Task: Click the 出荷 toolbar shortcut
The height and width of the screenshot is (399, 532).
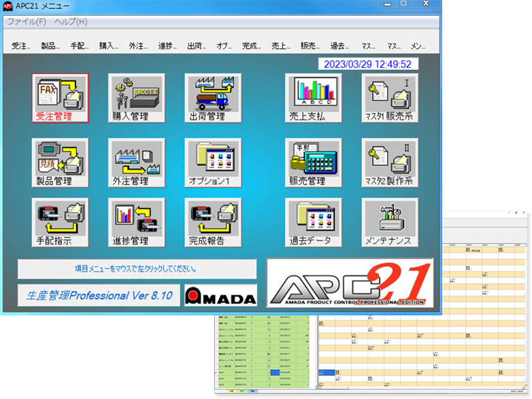Action: pyautogui.click(x=197, y=46)
